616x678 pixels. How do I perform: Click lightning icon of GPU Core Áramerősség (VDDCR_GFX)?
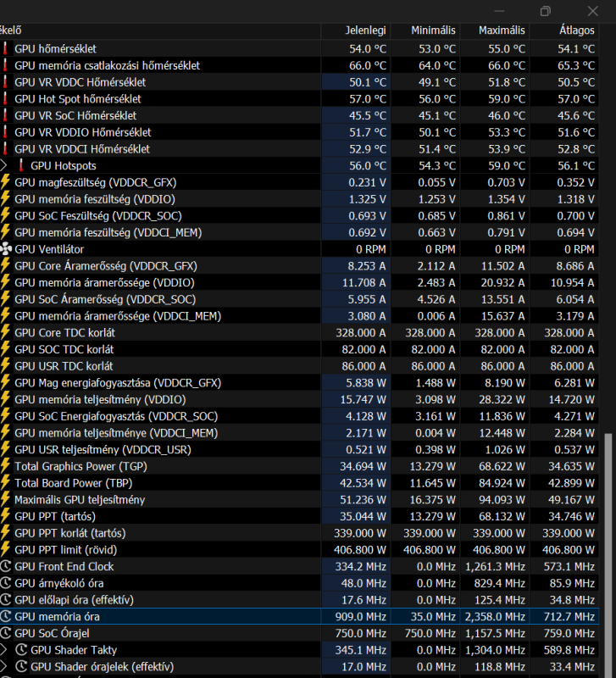(x=5, y=265)
